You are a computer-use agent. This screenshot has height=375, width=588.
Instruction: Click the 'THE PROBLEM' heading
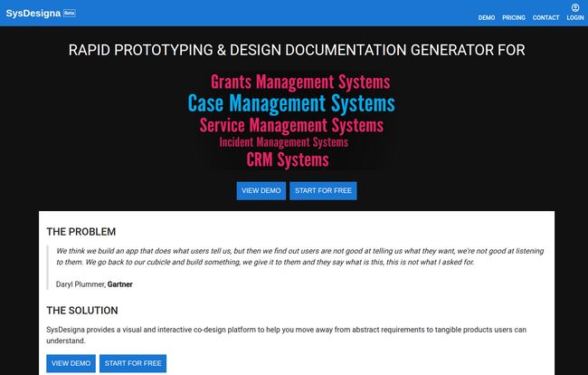(81, 232)
